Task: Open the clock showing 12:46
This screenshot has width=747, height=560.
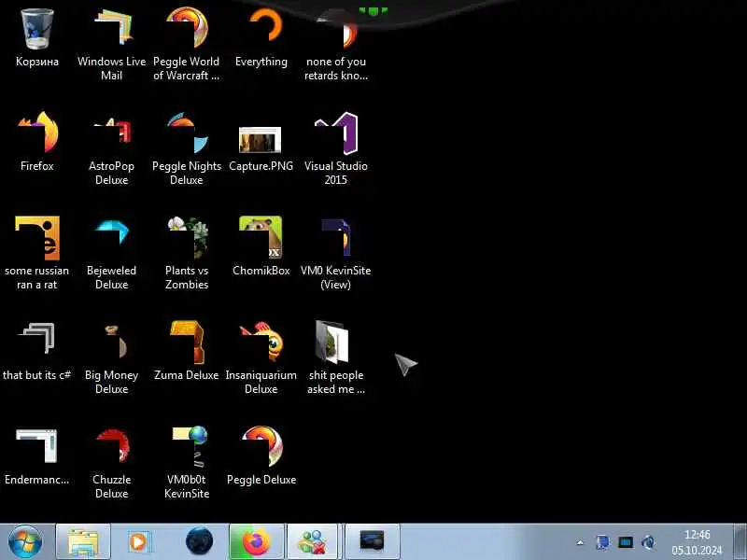Action: 697,542
